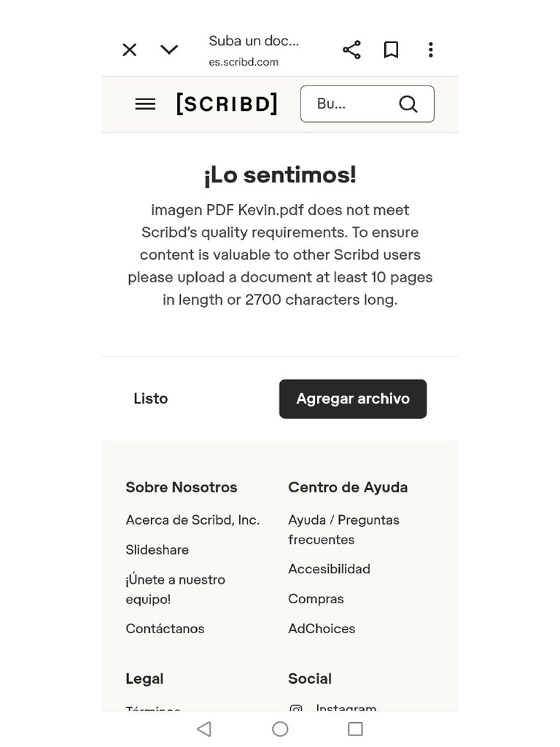Viewport: 560px width, 747px height.
Task: Follow the Contáctanos link
Action: click(x=165, y=628)
